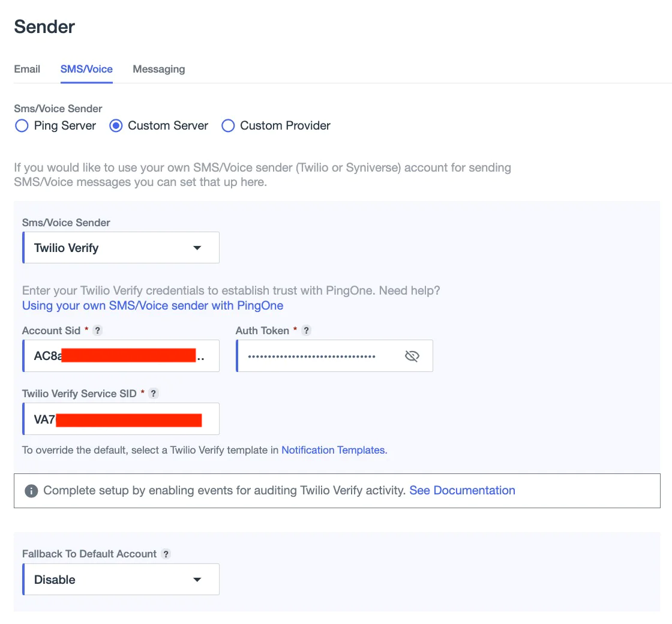Click the Auth Token help icon
672x624 pixels.
click(306, 330)
